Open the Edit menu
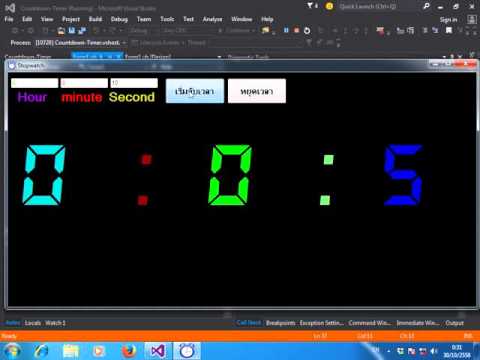The height and width of the screenshot is (360, 480). pyautogui.click(x=27, y=19)
